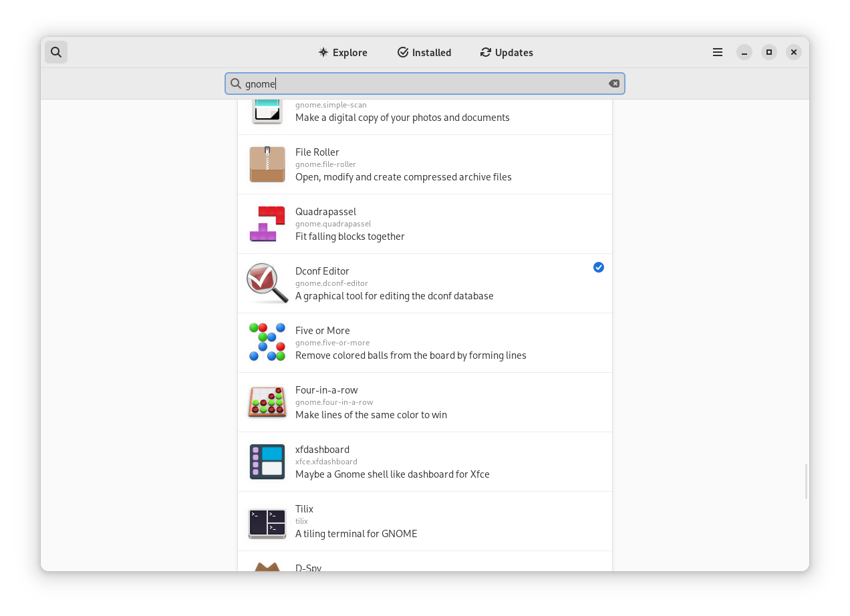Screen dimensions: 850x616
Task: Click the gnome.dconf-editor package id
Action: [x=331, y=283]
